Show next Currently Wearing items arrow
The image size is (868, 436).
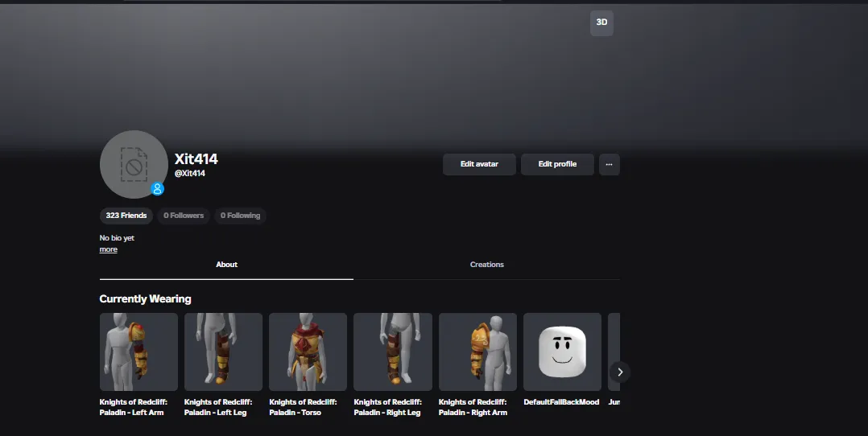click(x=620, y=372)
